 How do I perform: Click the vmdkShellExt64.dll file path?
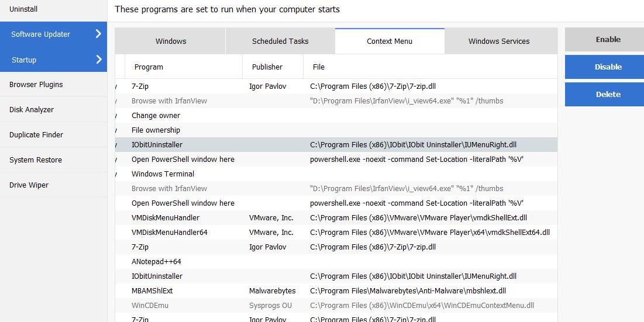(429, 232)
